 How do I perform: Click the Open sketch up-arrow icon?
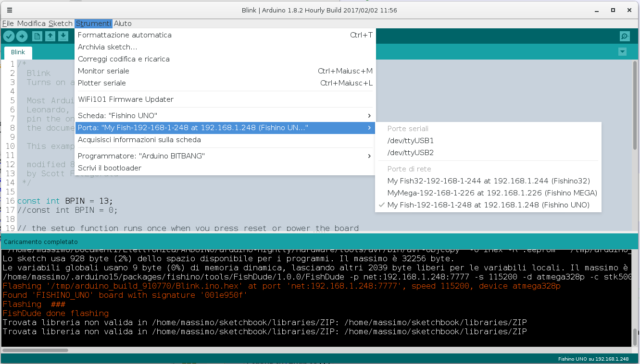[x=50, y=36]
